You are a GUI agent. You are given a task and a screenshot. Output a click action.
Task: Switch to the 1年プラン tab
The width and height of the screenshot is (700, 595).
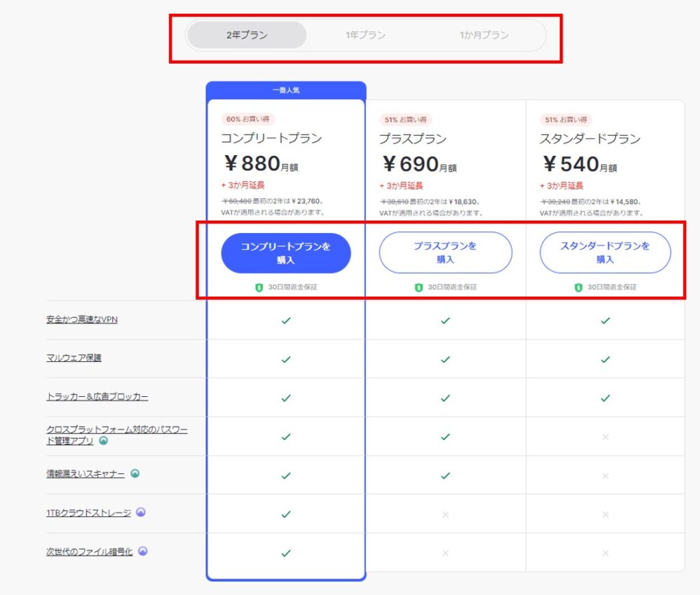click(x=366, y=36)
